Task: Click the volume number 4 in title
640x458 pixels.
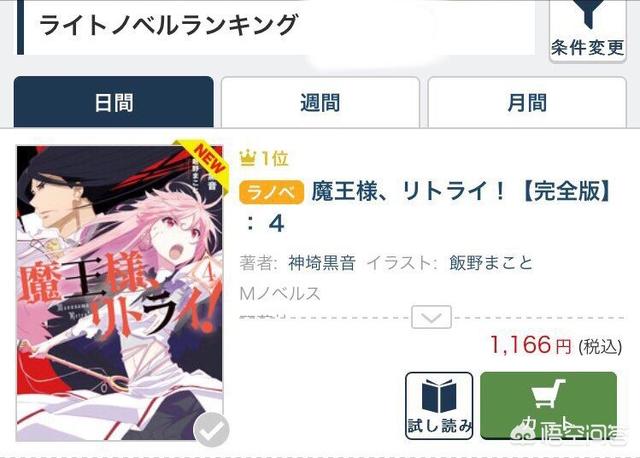Action: (x=276, y=224)
